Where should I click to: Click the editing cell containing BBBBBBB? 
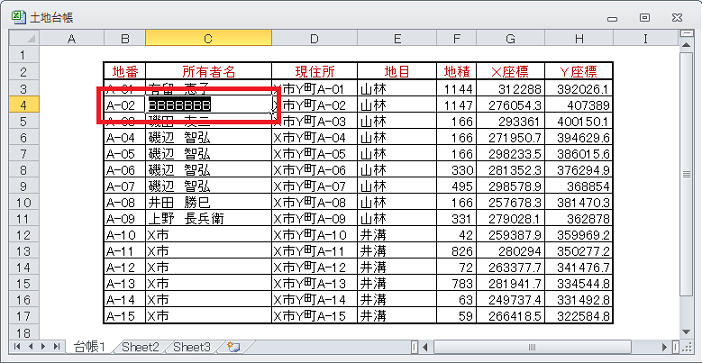click(x=209, y=105)
